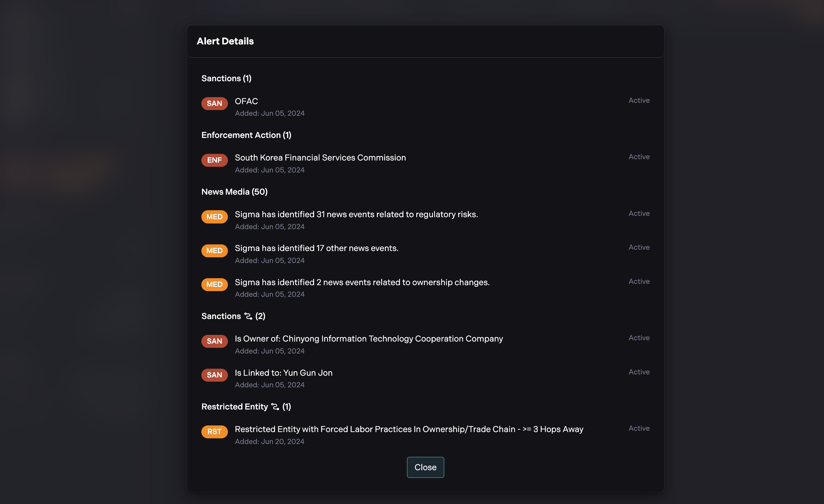Open the OFAC sanction entry

click(246, 101)
